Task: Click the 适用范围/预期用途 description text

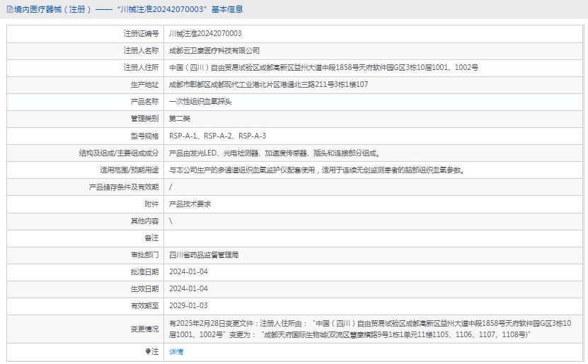Action: pyautogui.click(x=316, y=170)
